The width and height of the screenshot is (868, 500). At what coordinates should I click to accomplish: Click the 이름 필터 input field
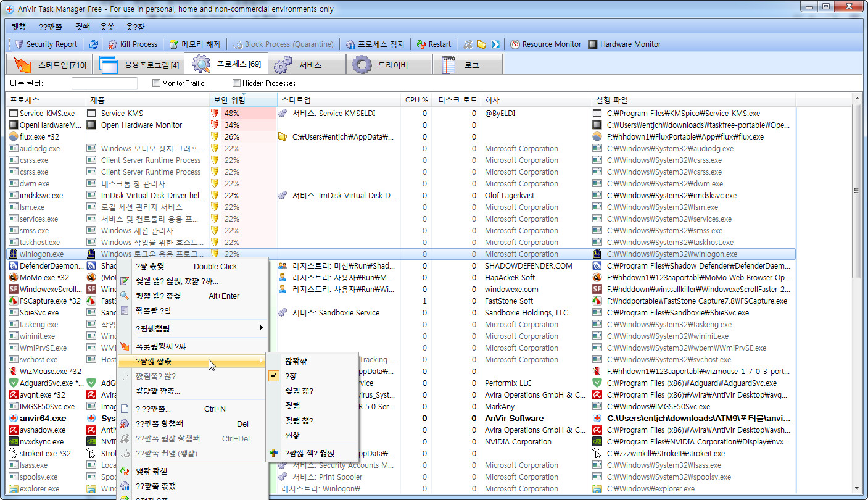(x=104, y=83)
